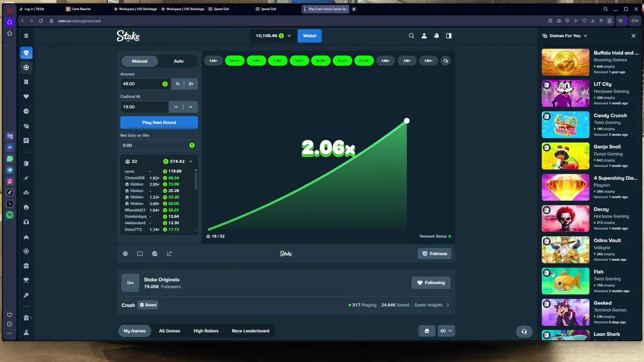Click the WhatsApp icon in Opera sidebar
This screenshot has height=362, width=644.
10,159
